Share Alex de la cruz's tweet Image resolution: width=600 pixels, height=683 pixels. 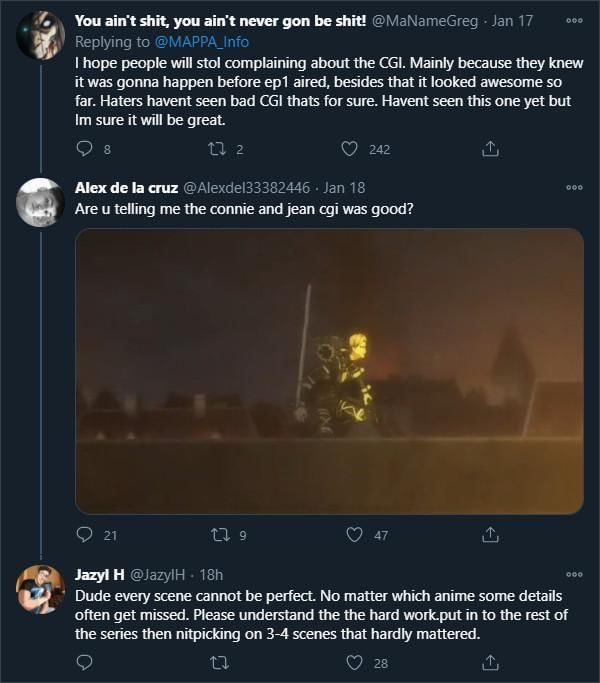pyautogui.click(x=490, y=535)
